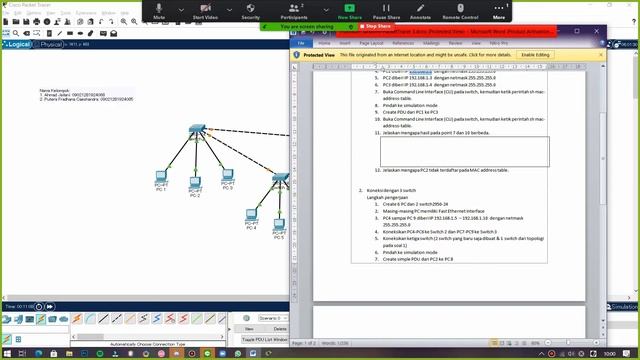
Task: Select End Devices category icon
Action: click(18, 319)
